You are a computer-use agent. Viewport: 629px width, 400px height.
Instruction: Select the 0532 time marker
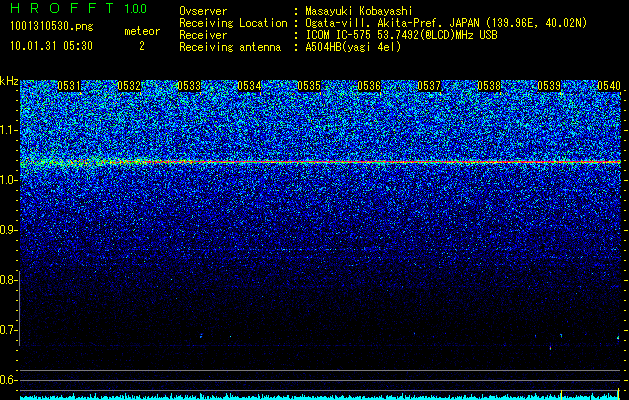point(129,86)
